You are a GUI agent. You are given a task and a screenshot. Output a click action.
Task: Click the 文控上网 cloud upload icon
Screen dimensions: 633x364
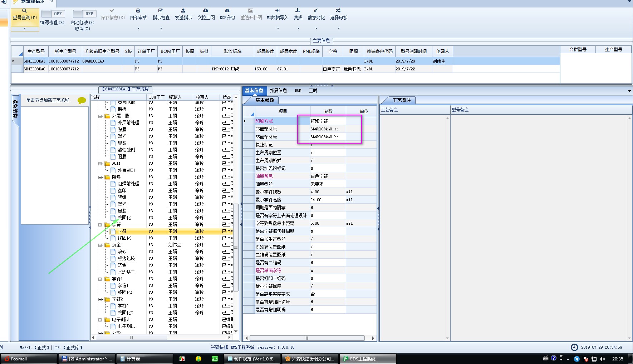coord(206,11)
